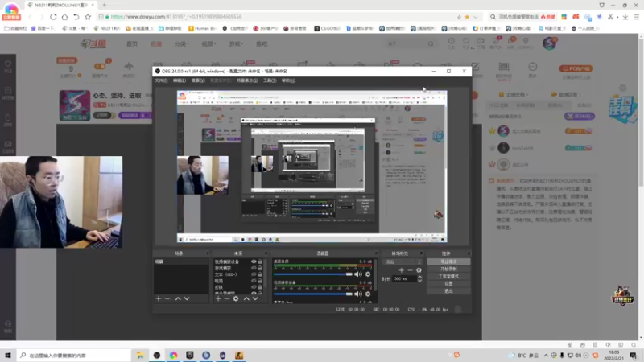Open Douyu user avatar at top right

click(549, 43)
